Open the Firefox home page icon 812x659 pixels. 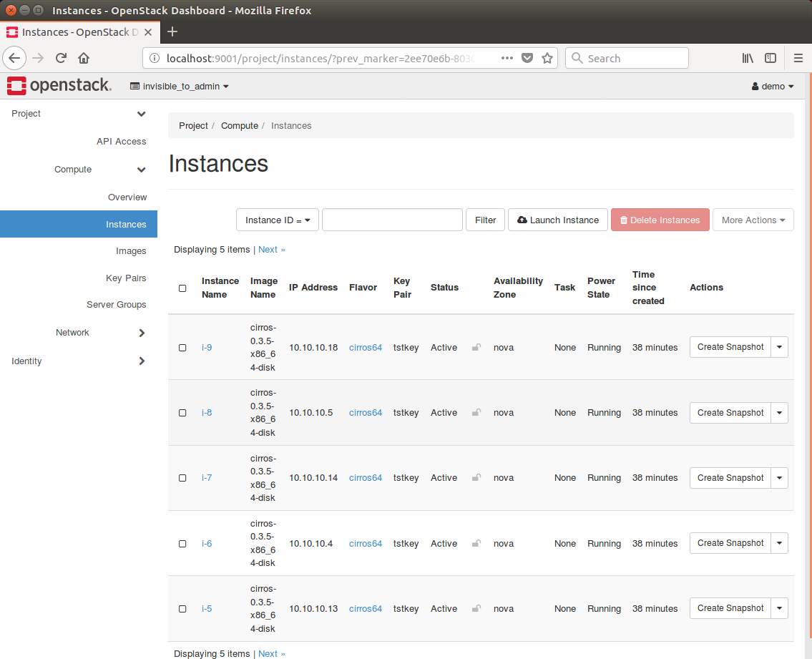click(x=84, y=58)
